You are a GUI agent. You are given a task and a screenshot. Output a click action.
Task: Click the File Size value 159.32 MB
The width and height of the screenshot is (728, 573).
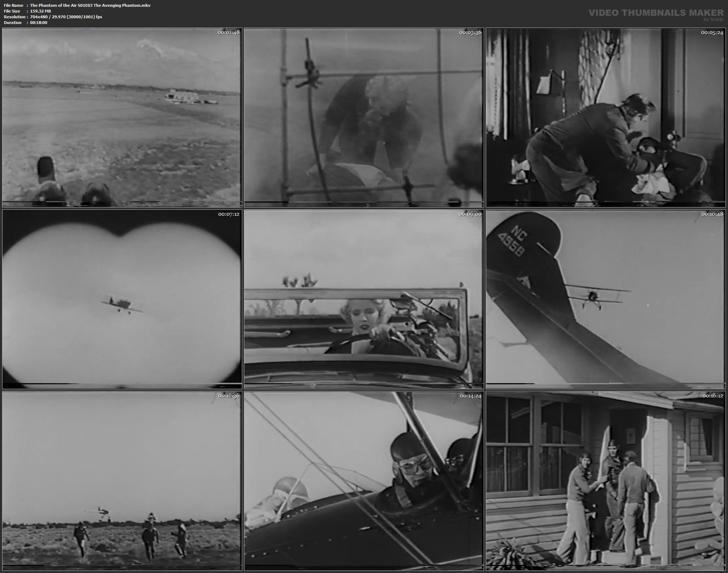(40, 11)
